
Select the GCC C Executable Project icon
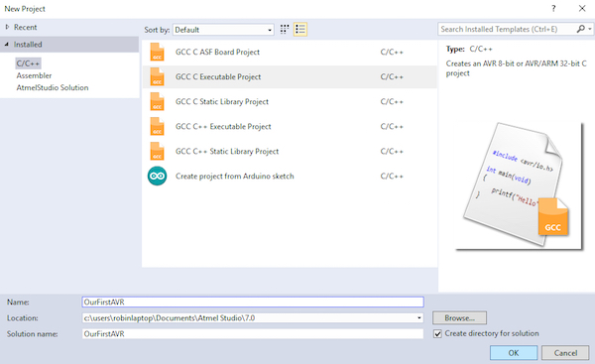[x=157, y=76]
